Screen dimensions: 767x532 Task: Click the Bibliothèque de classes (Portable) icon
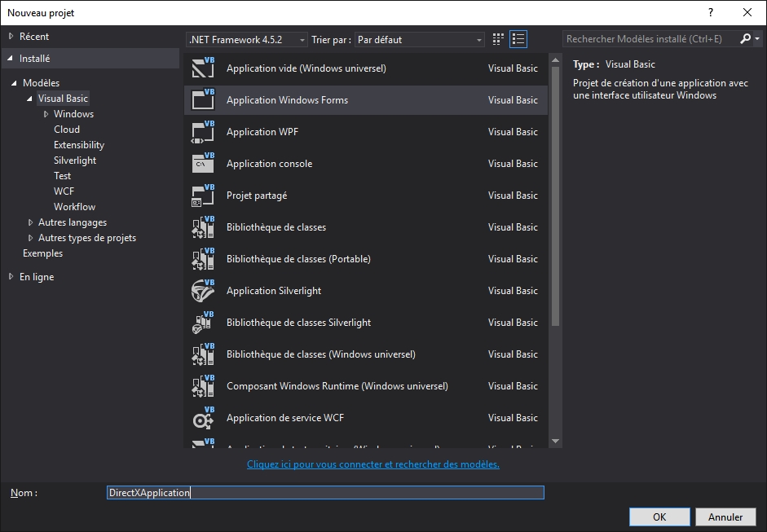[203, 258]
